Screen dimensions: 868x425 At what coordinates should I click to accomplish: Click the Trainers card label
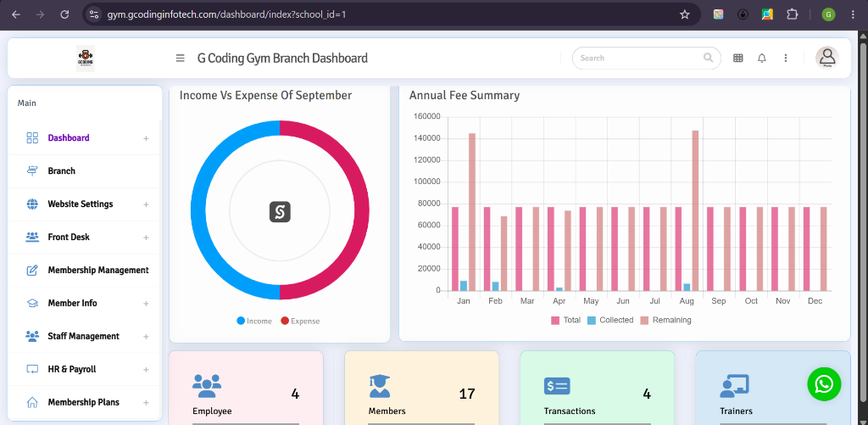[x=737, y=411]
